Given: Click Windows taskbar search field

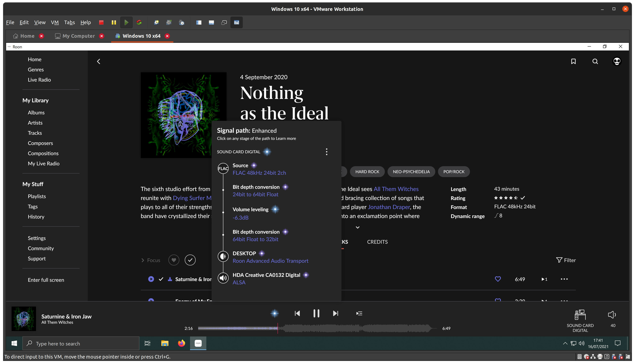Looking at the screenshot, I should (x=81, y=343).
